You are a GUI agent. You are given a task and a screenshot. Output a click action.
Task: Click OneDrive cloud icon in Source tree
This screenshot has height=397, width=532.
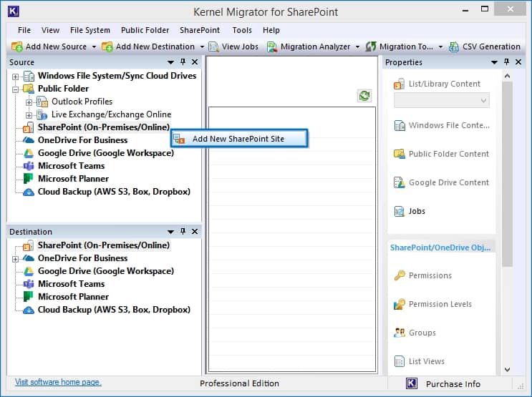[29, 140]
